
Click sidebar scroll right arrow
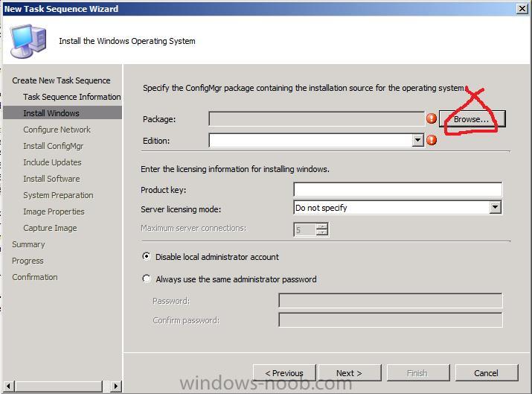click(x=115, y=386)
